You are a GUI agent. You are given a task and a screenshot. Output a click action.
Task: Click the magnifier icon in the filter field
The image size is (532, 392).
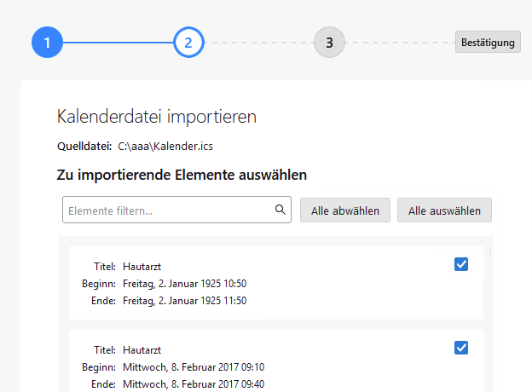point(280,210)
